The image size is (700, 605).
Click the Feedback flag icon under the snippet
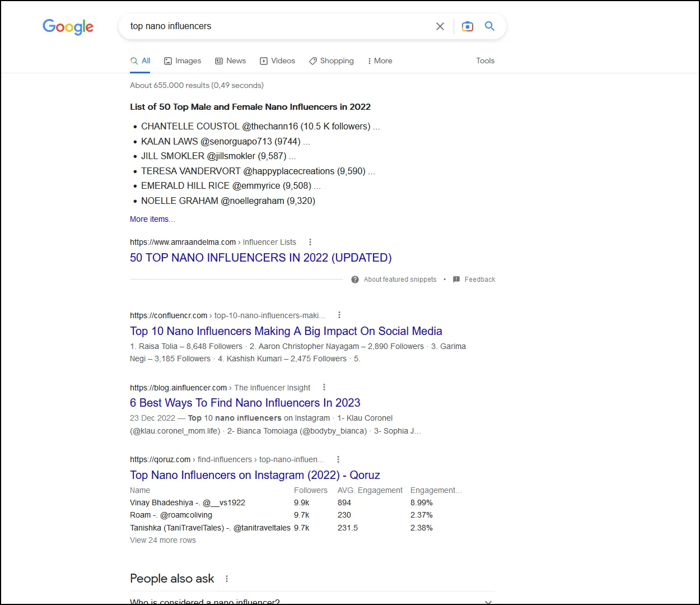click(455, 279)
